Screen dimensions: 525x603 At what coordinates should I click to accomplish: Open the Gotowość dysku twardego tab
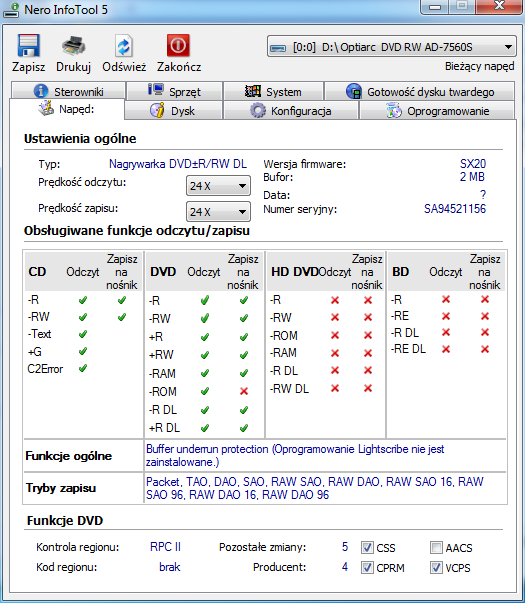coord(420,91)
